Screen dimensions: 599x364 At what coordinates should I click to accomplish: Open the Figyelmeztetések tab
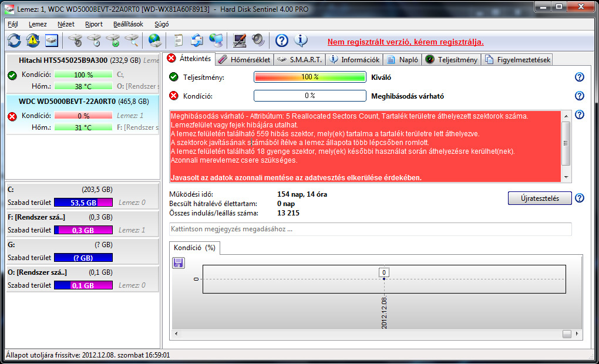click(x=517, y=59)
